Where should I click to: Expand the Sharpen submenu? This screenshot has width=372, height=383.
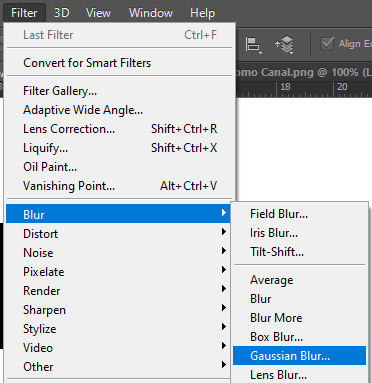[x=118, y=309]
